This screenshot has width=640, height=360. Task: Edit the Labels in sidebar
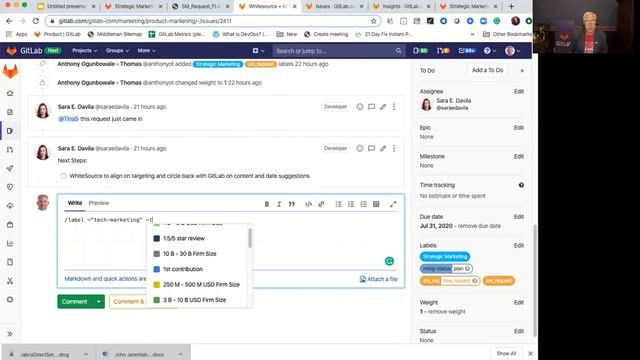519,245
